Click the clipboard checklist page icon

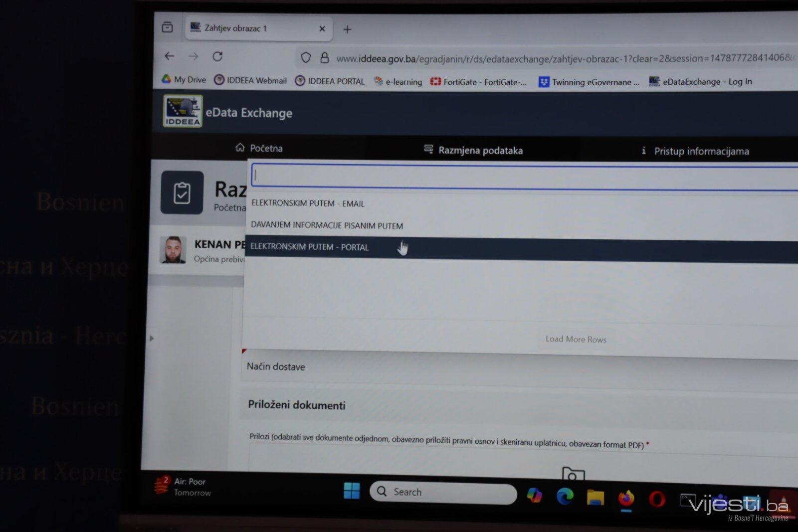(x=182, y=193)
